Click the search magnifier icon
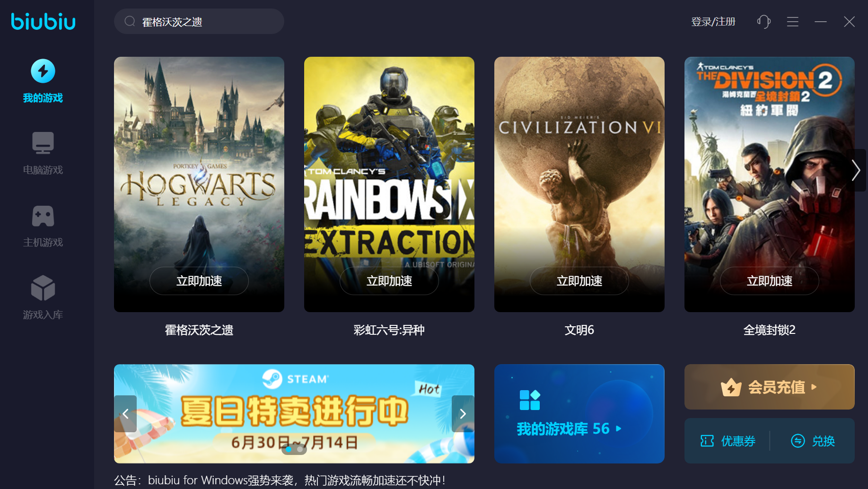868x489 pixels. click(x=130, y=21)
